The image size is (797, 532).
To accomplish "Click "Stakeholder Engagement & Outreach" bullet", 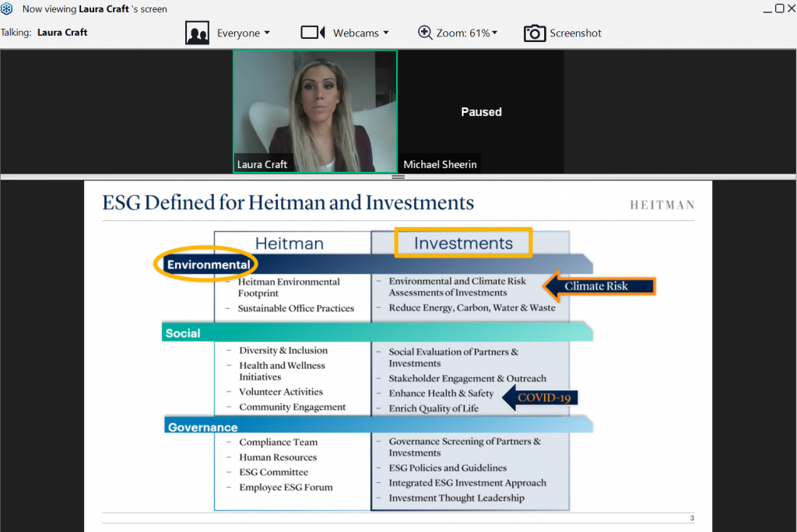I will tap(468, 379).
